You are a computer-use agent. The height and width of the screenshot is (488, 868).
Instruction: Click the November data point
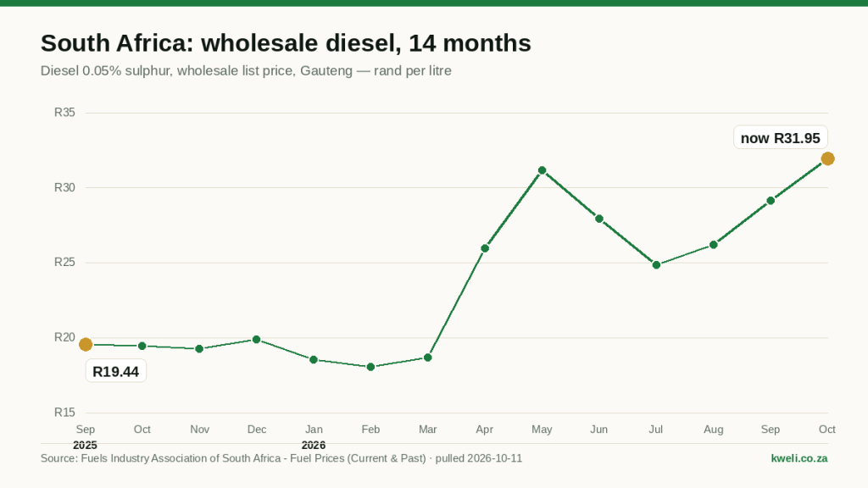(x=199, y=349)
